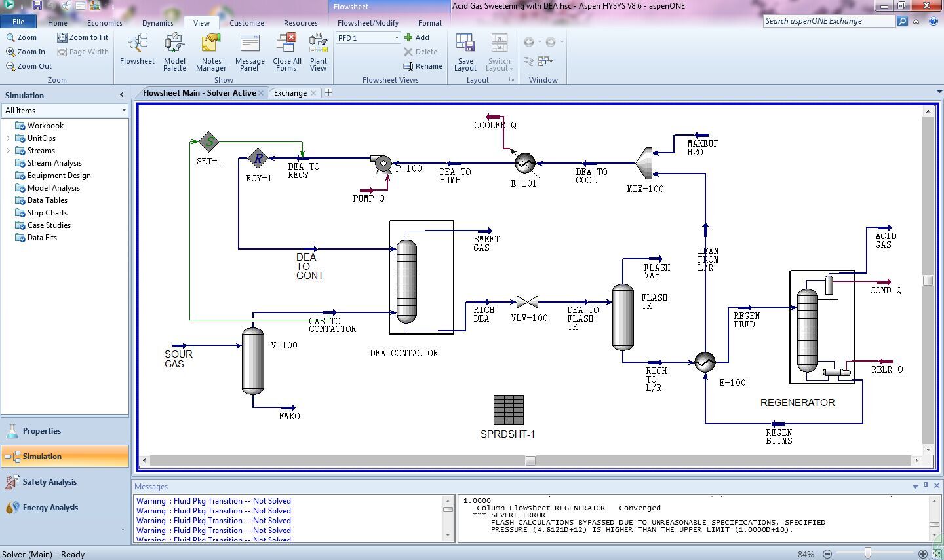944x560 pixels.
Task: Open the File menu
Action: [x=18, y=22]
